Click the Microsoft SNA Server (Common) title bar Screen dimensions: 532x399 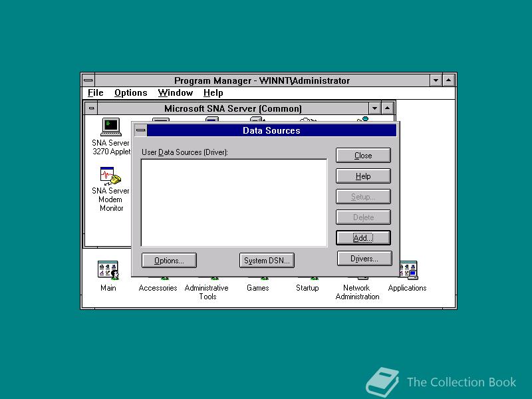pos(233,108)
